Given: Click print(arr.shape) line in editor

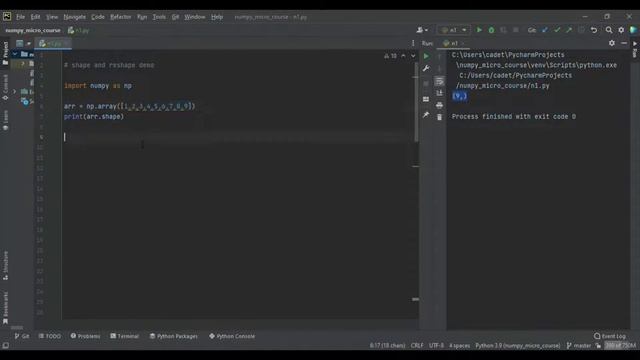Looking at the screenshot, I should pyautogui.click(x=93, y=116).
